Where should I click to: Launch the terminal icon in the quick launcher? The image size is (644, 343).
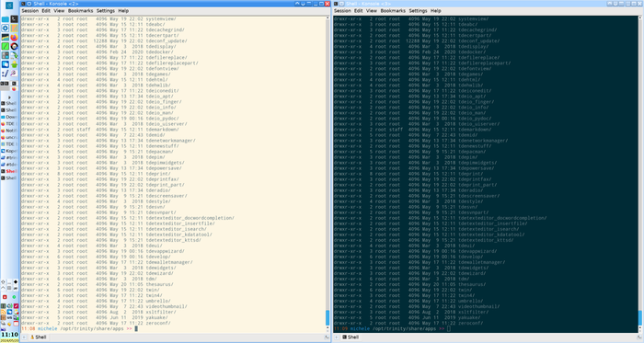(15, 19)
